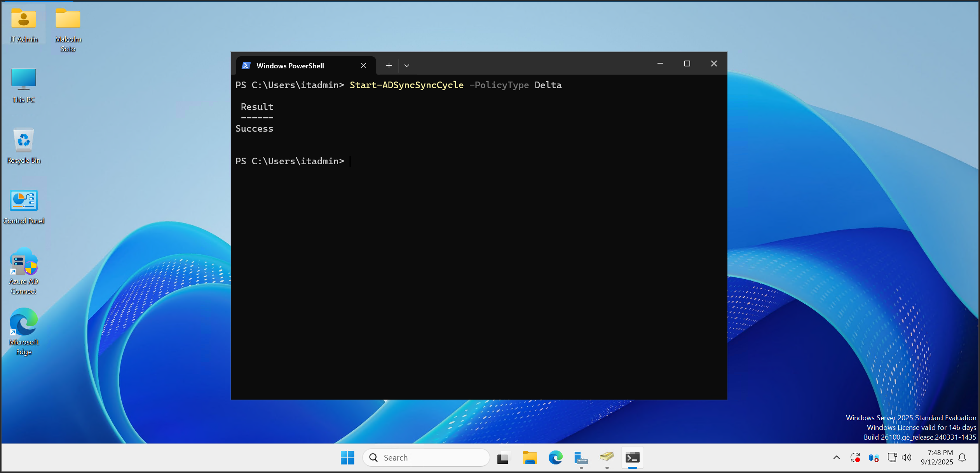Screen dimensions: 980x473
Task: Close the Windows PowerShell tab
Action: (x=364, y=66)
